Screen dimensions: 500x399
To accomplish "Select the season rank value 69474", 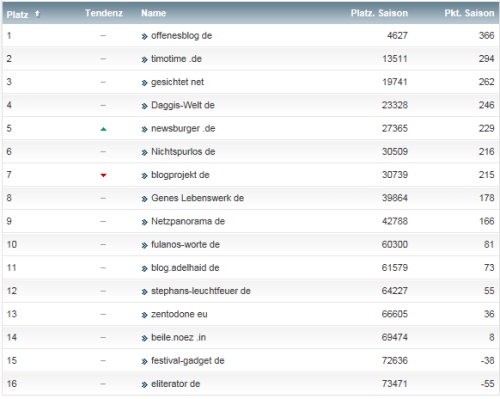I will tap(395, 337).
